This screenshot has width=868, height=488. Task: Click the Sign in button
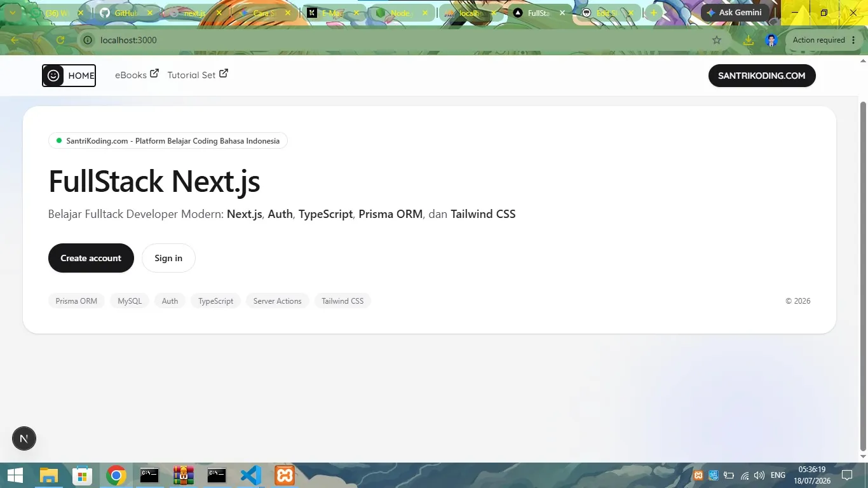click(x=168, y=258)
